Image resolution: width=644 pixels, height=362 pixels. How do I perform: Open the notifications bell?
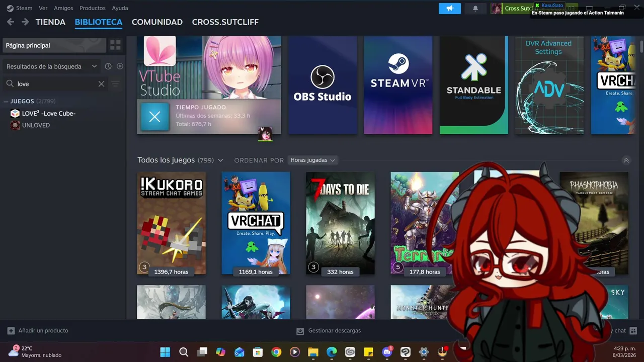click(x=475, y=9)
